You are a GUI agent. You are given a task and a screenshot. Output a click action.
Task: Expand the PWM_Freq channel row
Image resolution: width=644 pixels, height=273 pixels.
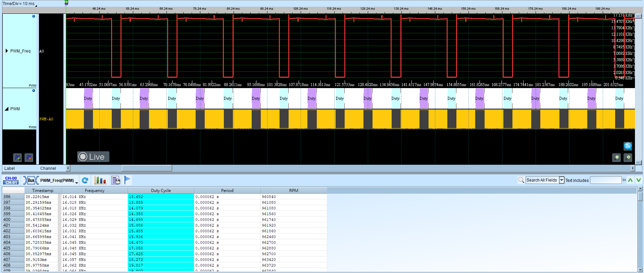tap(7, 51)
